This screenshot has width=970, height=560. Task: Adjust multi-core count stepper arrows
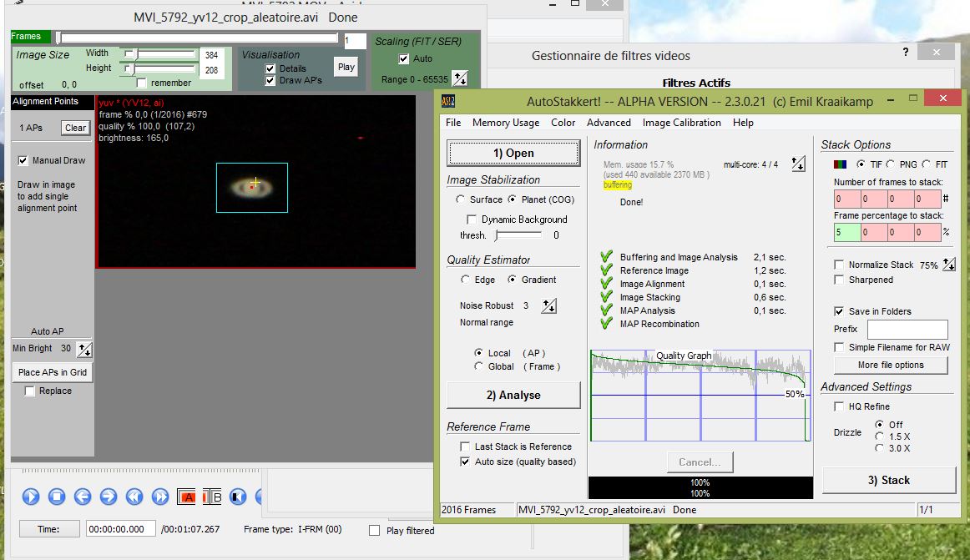(x=799, y=164)
